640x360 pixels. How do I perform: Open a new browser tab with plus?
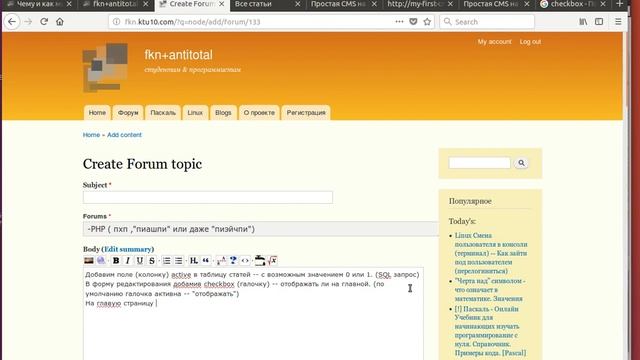coord(620,4)
